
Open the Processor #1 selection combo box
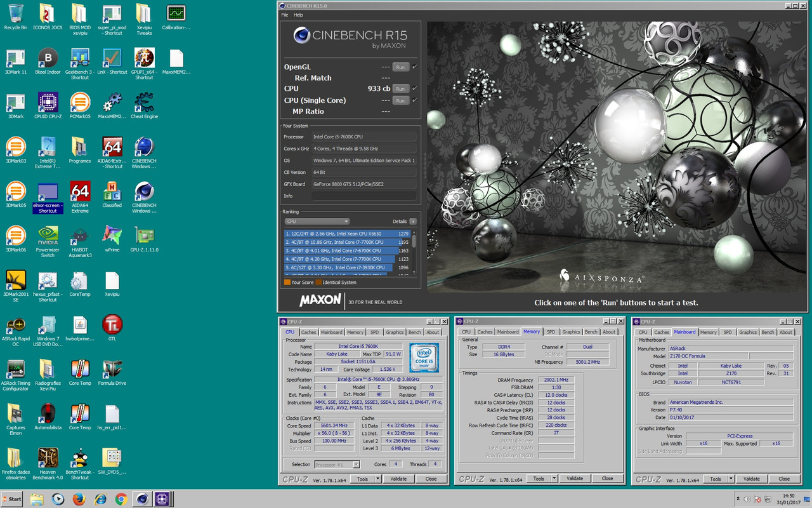tap(337, 464)
